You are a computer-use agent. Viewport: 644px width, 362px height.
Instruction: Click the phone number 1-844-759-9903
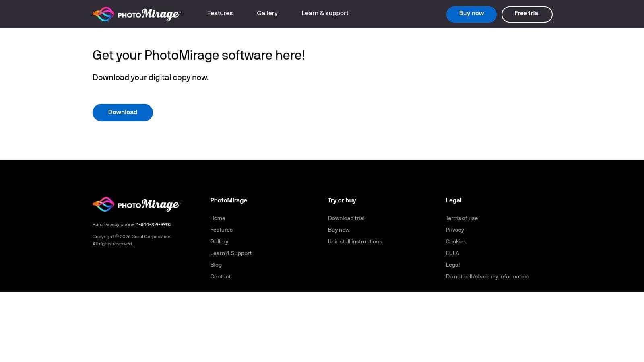coord(154,224)
